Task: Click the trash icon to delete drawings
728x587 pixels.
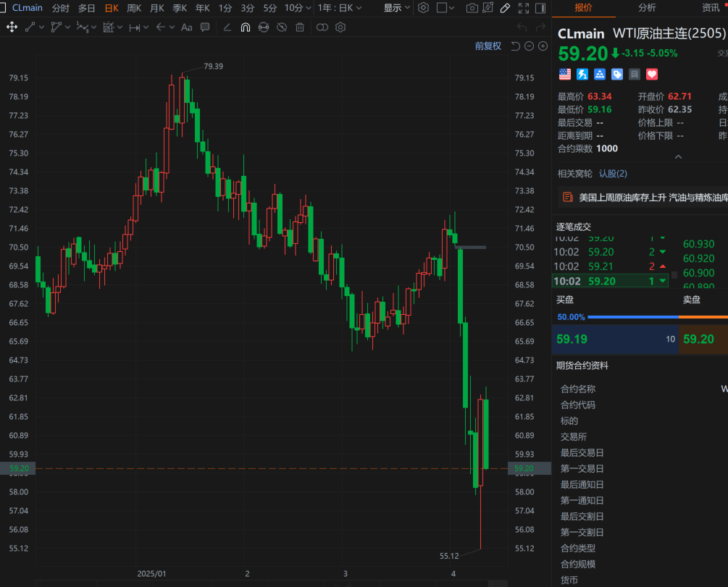Action: (x=300, y=27)
